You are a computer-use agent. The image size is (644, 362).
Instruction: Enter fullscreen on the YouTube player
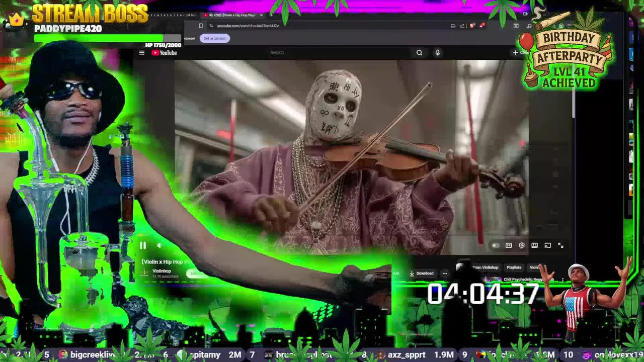560,245
